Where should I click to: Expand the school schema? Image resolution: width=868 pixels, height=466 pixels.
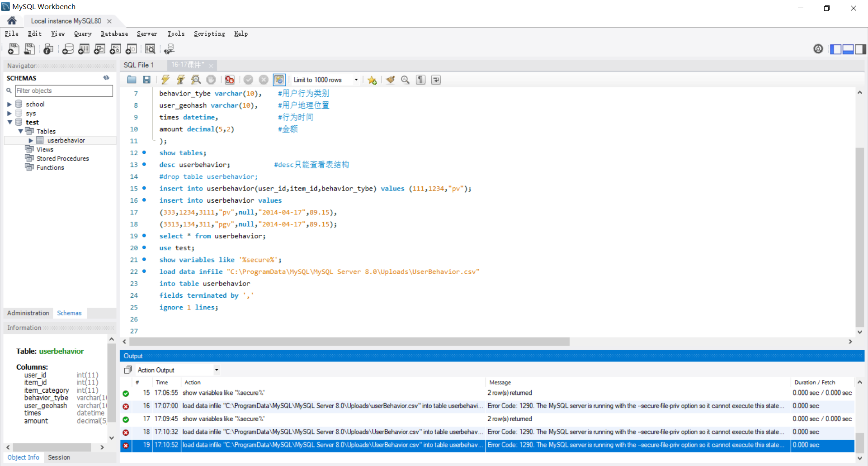[x=9, y=104]
